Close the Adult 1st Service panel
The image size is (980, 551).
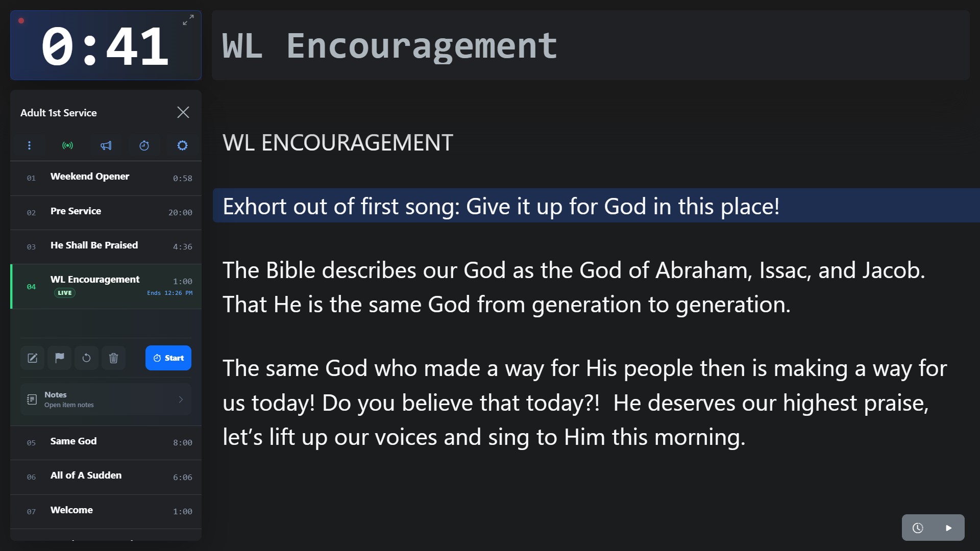[183, 112]
